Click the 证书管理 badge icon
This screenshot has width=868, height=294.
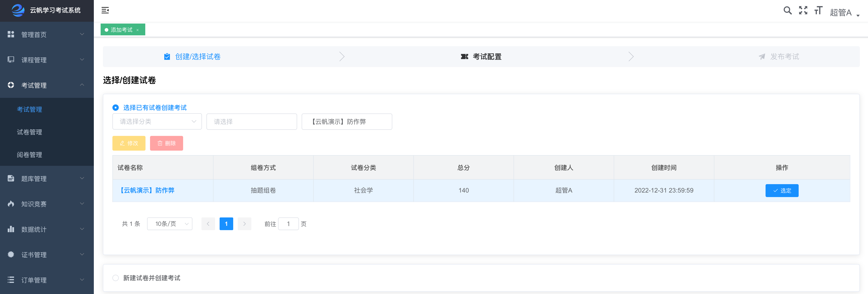(11, 255)
